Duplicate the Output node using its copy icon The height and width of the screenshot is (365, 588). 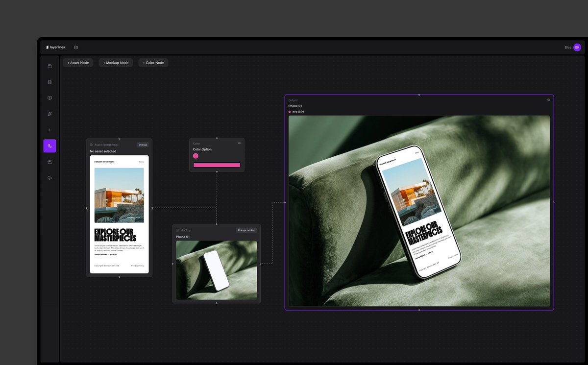coord(548,99)
